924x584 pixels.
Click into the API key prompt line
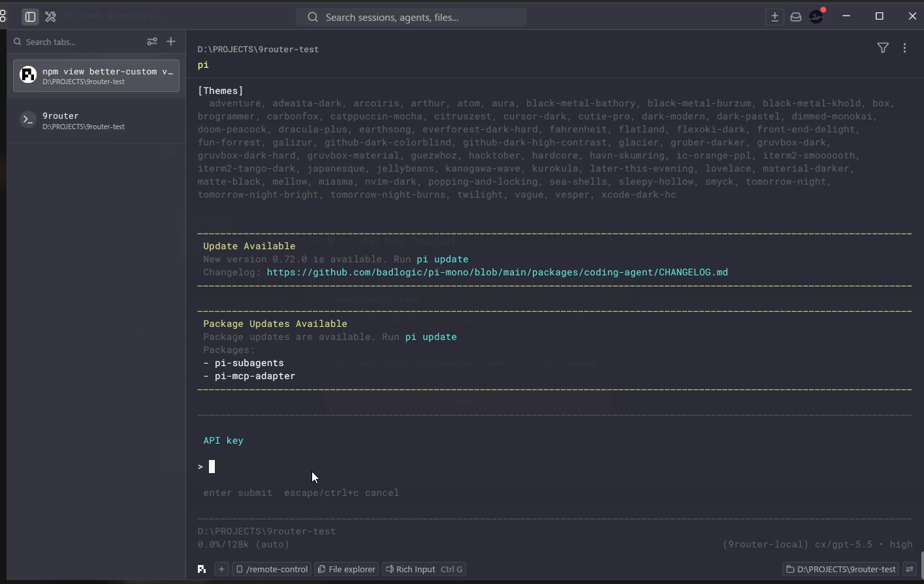coord(555,467)
